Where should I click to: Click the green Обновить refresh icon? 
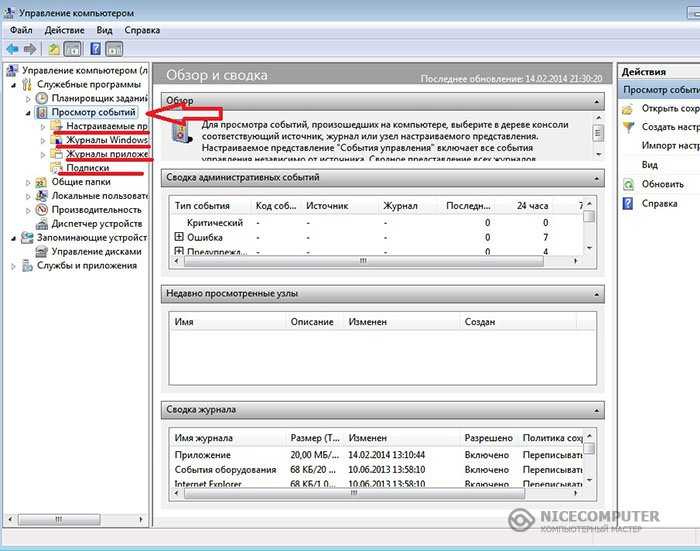[x=628, y=184]
